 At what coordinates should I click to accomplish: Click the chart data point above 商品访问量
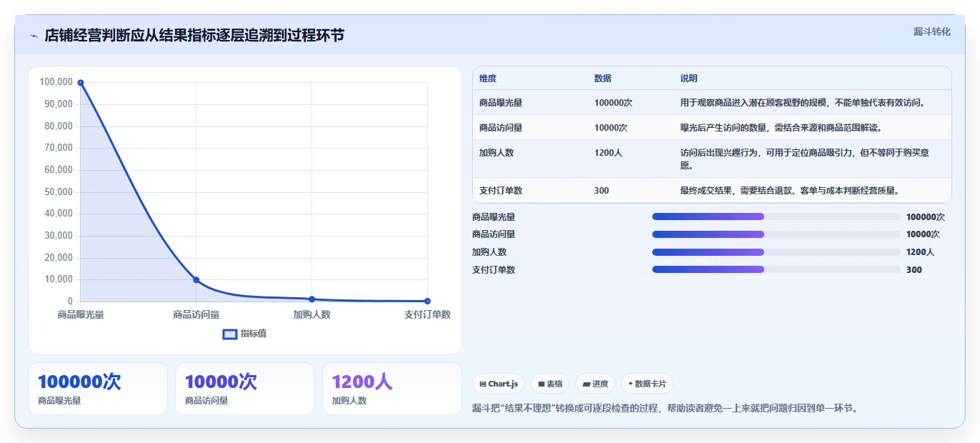coord(196,280)
